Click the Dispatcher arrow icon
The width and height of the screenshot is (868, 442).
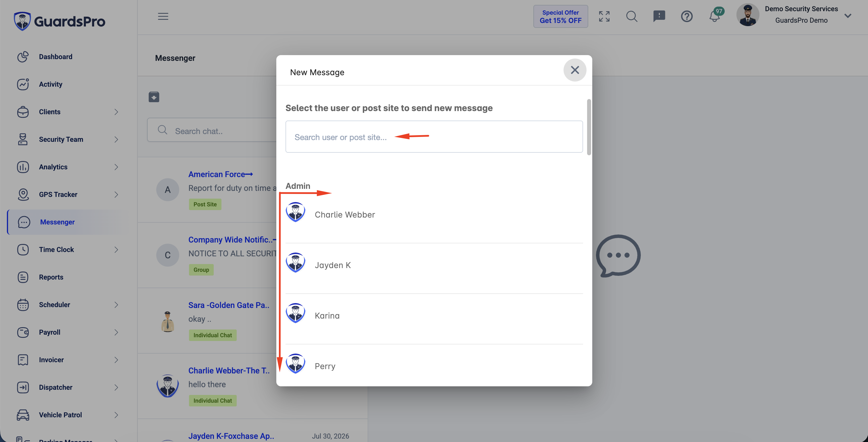pyautogui.click(x=23, y=387)
